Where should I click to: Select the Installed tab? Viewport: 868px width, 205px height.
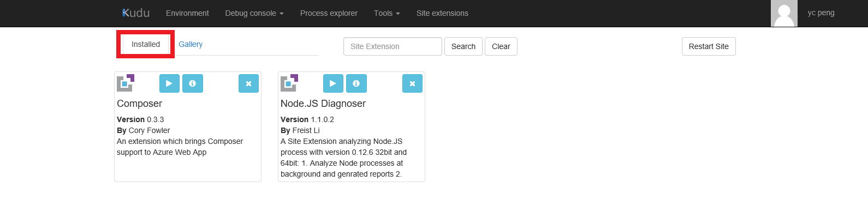coord(146,44)
